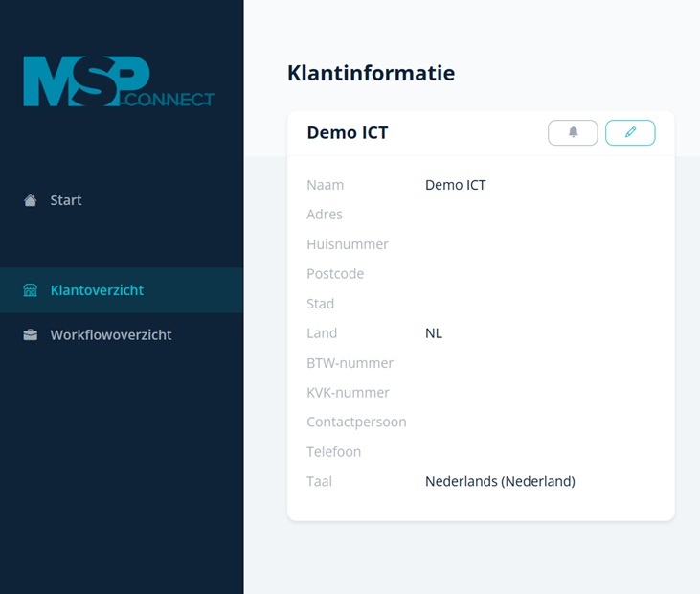Screen dimensions: 700x594
Task: Select the Telefoon field label
Action: click(x=333, y=452)
